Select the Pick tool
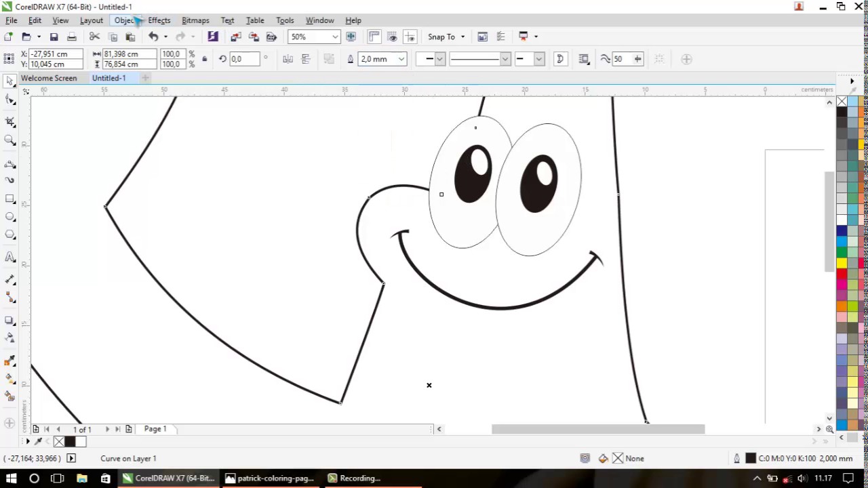Viewport: 868px width, 488px height. point(10,81)
